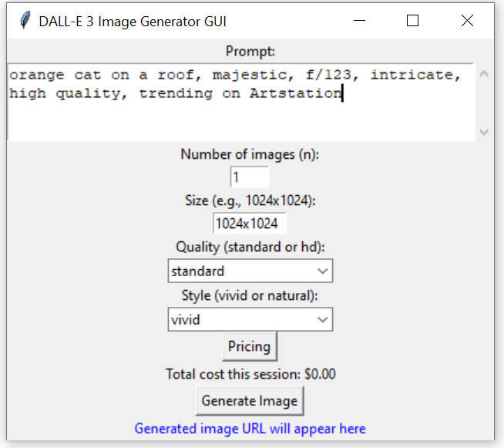The height and width of the screenshot is (448, 504).
Task: Open the Style dropdown set to vivid
Action: [250, 319]
